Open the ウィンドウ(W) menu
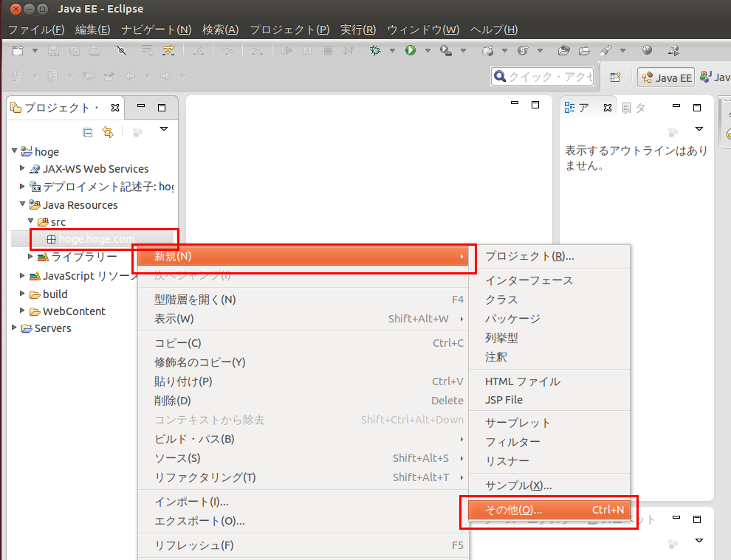Screen dimensions: 731x560 pos(423,30)
